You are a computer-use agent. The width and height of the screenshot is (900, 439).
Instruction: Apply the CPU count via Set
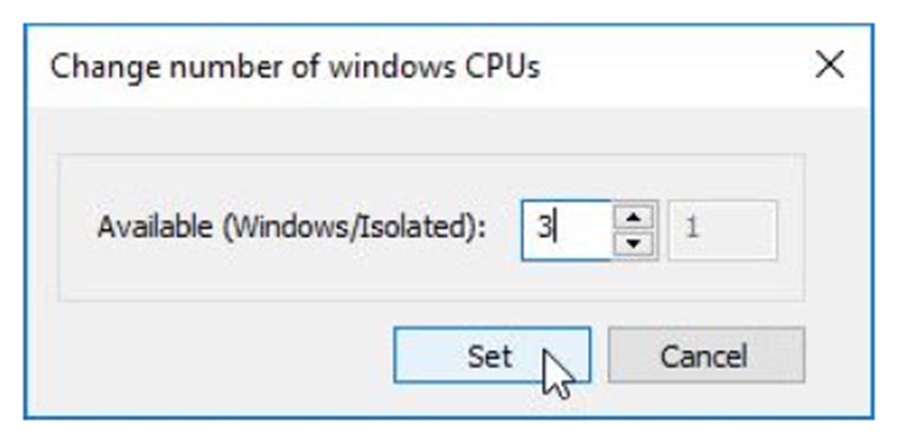(491, 355)
